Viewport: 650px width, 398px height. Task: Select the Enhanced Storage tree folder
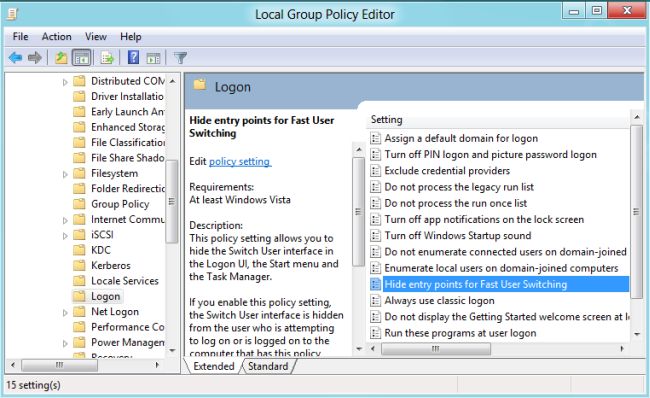(x=128, y=127)
